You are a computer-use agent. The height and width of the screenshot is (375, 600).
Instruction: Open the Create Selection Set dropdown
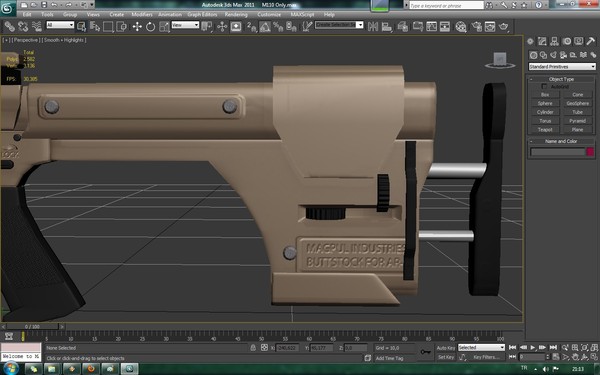click(339, 25)
